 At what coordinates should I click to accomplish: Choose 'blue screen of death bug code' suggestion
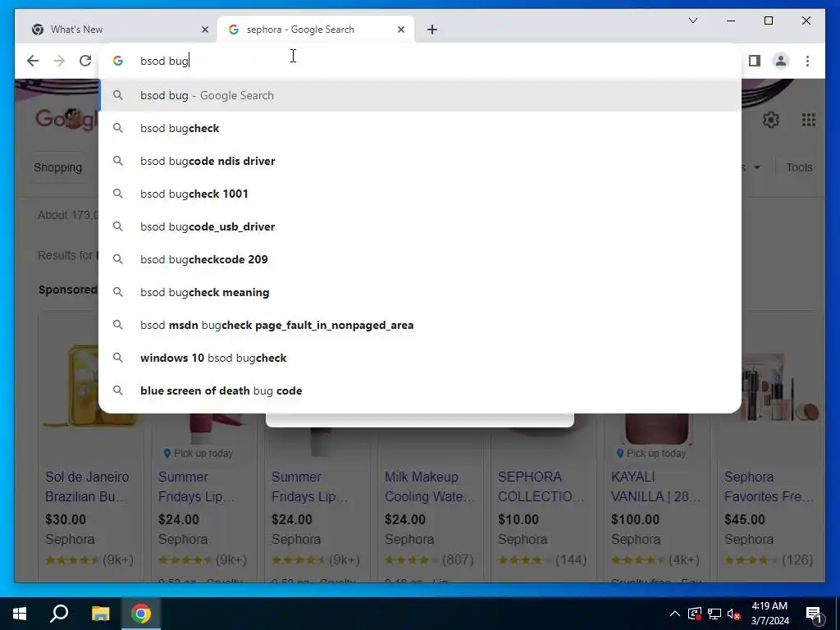tap(421, 390)
